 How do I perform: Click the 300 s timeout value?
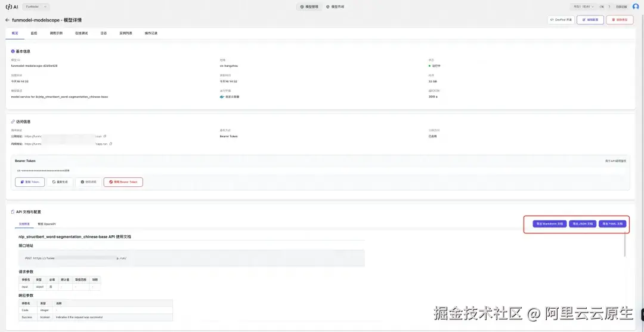coord(433,97)
